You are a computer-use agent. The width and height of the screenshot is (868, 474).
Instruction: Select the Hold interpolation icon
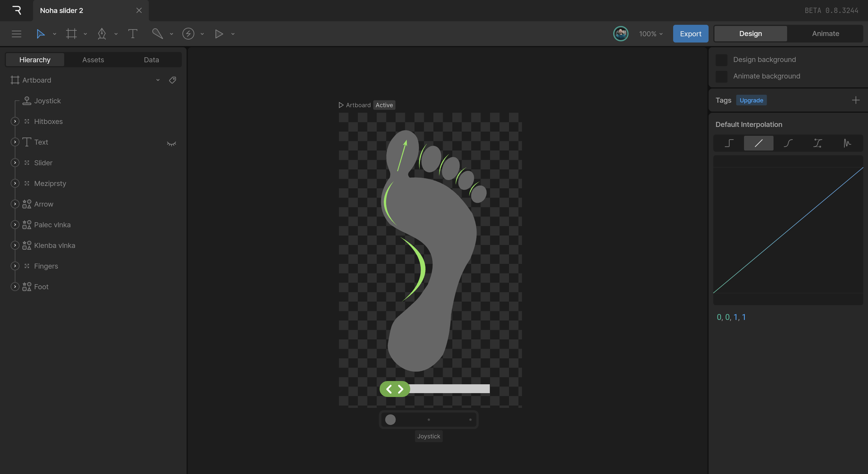pyautogui.click(x=729, y=143)
